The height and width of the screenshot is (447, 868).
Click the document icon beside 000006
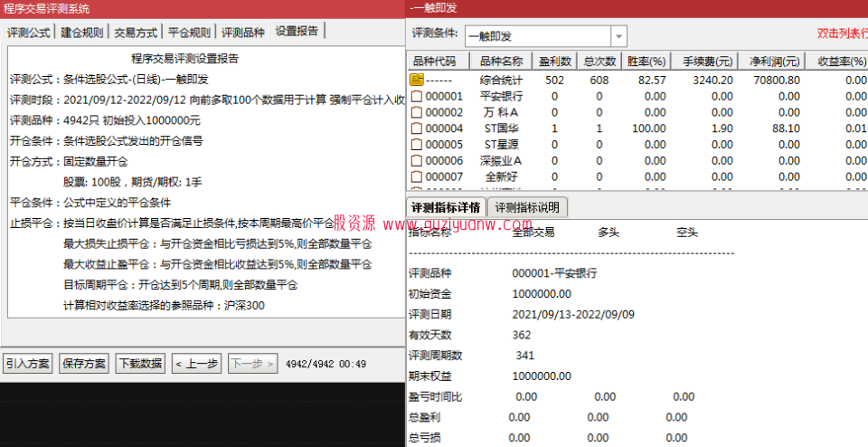(416, 161)
